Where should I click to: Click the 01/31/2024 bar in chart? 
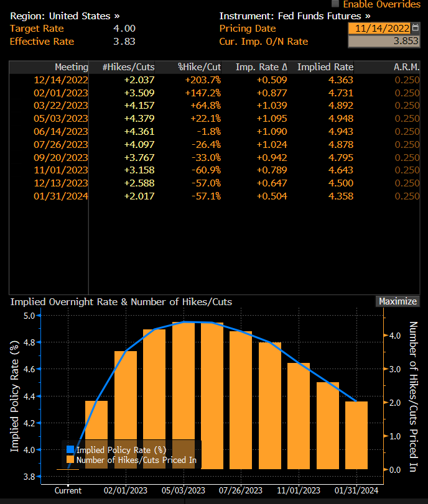tap(356, 435)
